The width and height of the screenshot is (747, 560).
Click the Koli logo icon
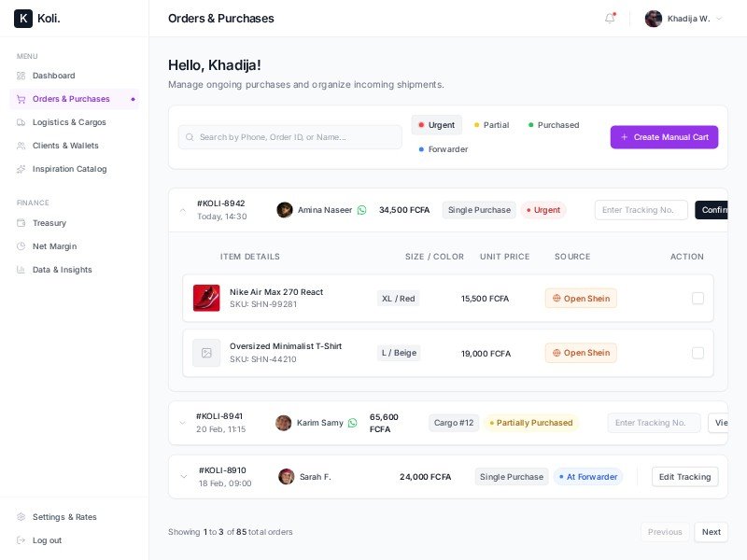click(23, 19)
